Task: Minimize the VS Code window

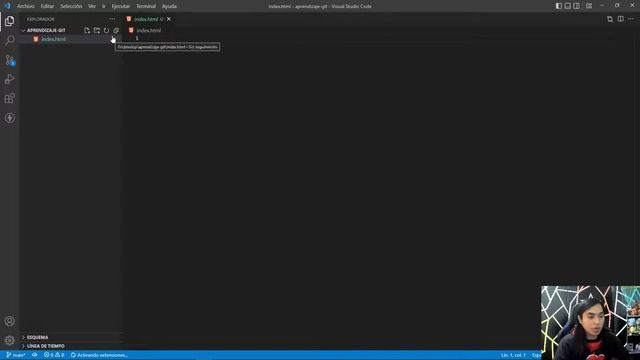Action: 602,6
